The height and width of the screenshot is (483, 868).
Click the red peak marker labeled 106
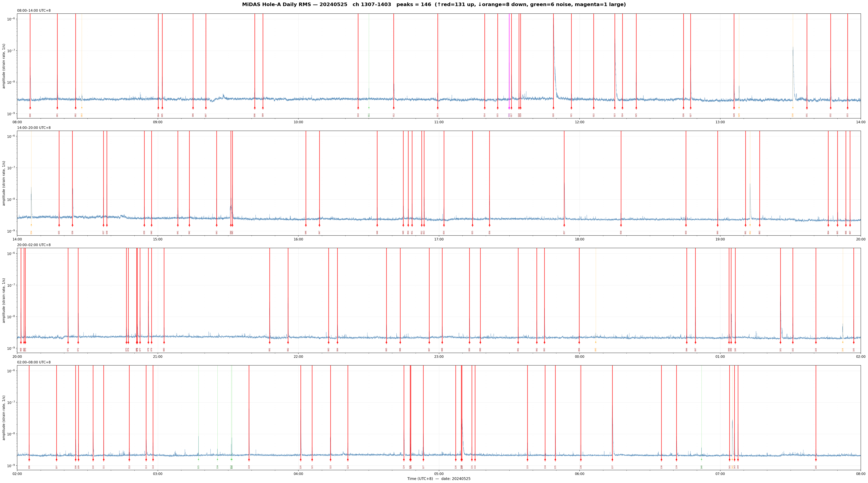pos(29,459)
